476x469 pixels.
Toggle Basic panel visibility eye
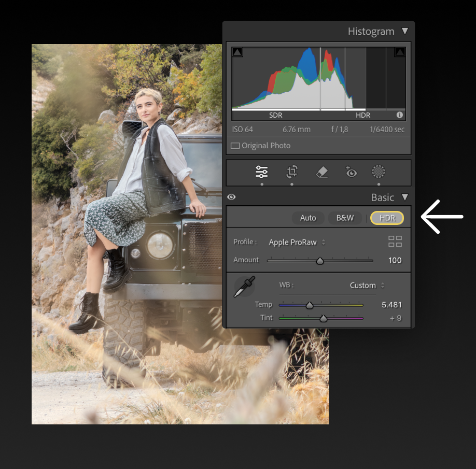(x=231, y=197)
